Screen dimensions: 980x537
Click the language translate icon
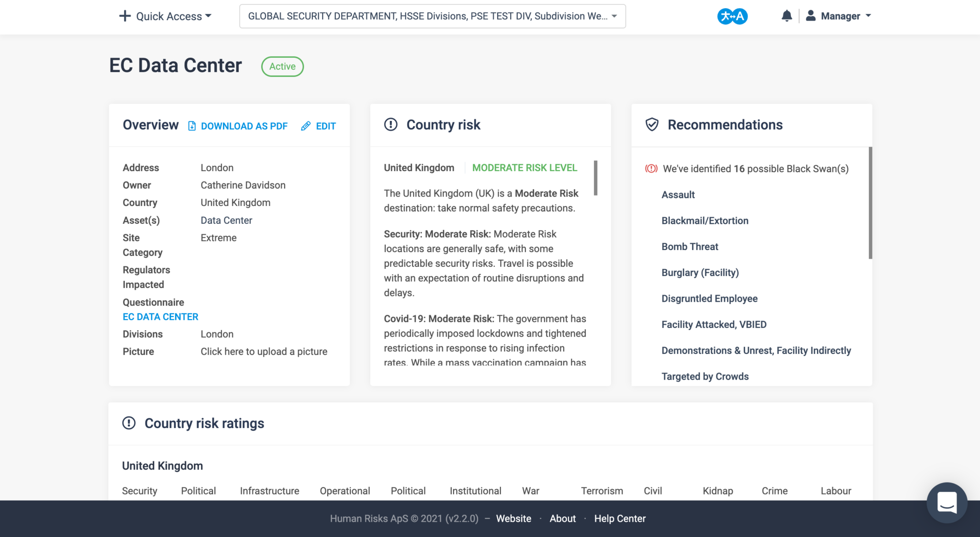pos(732,16)
